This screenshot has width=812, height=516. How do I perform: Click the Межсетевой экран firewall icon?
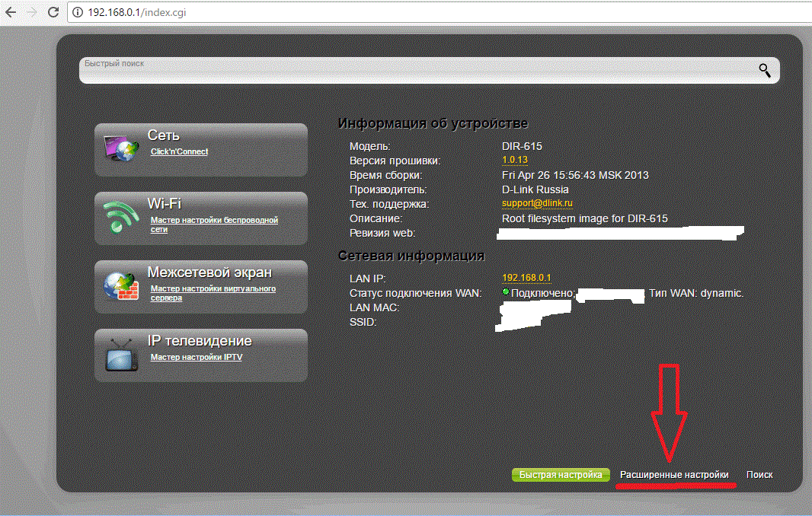tap(120, 287)
